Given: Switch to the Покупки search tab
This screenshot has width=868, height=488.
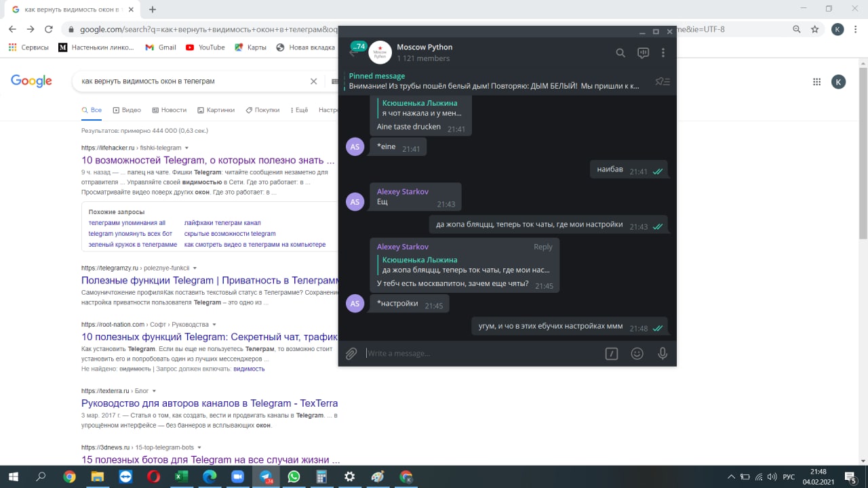Looking at the screenshot, I should point(262,110).
